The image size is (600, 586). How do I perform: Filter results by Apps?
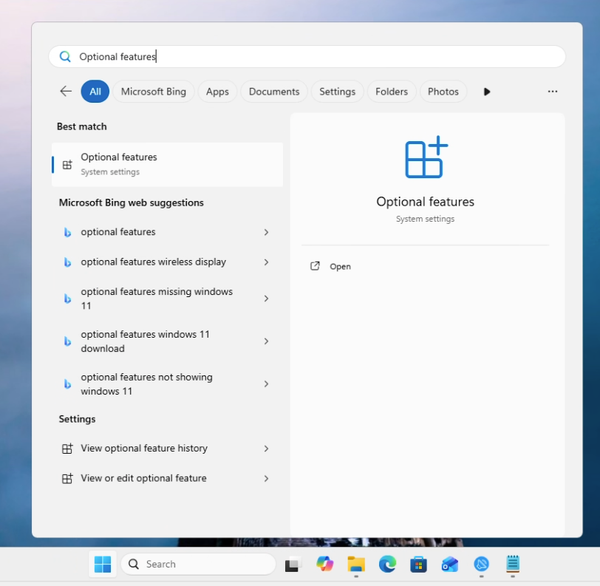[217, 91]
